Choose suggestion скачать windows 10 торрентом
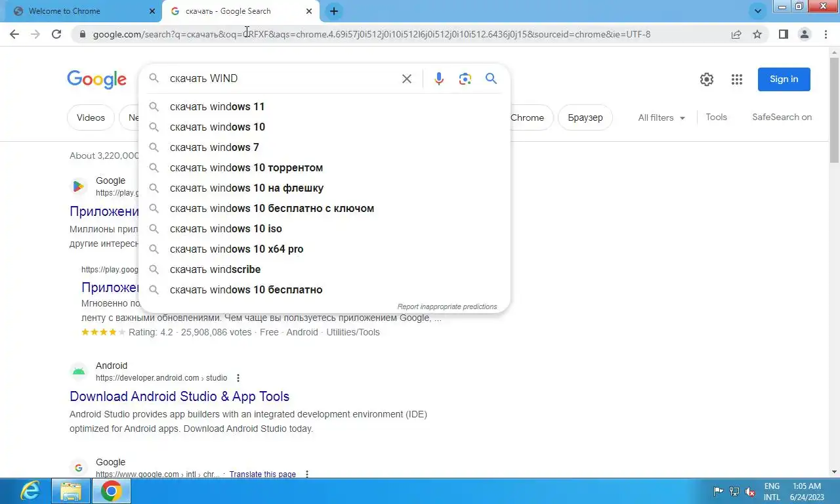The height and width of the screenshot is (504, 840). (x=324, y=167)
